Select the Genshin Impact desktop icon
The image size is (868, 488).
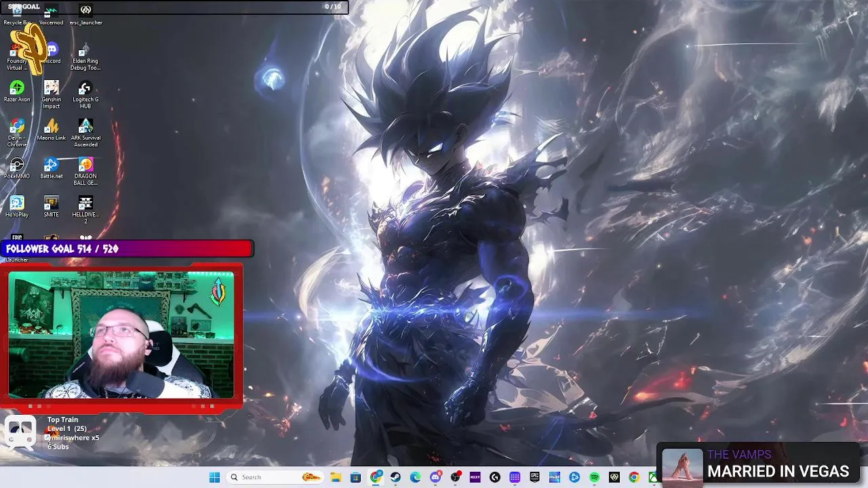[51, 95]
